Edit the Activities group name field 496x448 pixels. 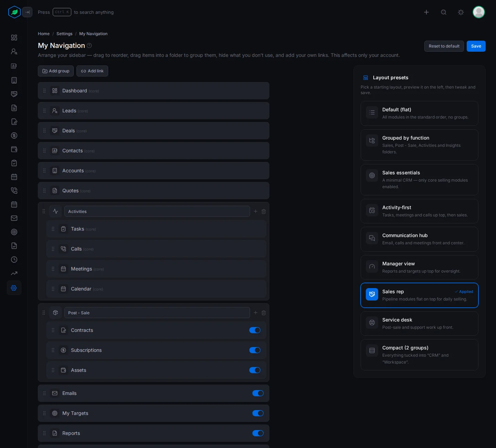coord(157,211)
